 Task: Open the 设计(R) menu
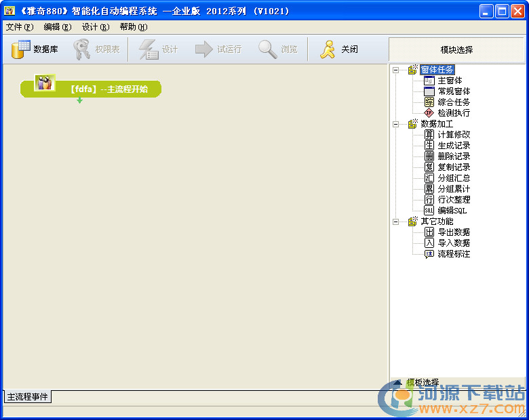[x=96, y=27]
